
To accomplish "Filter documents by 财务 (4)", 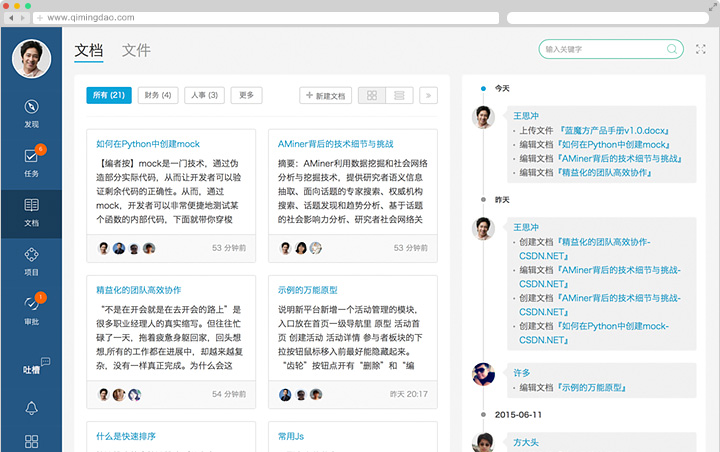I will 158,95.
